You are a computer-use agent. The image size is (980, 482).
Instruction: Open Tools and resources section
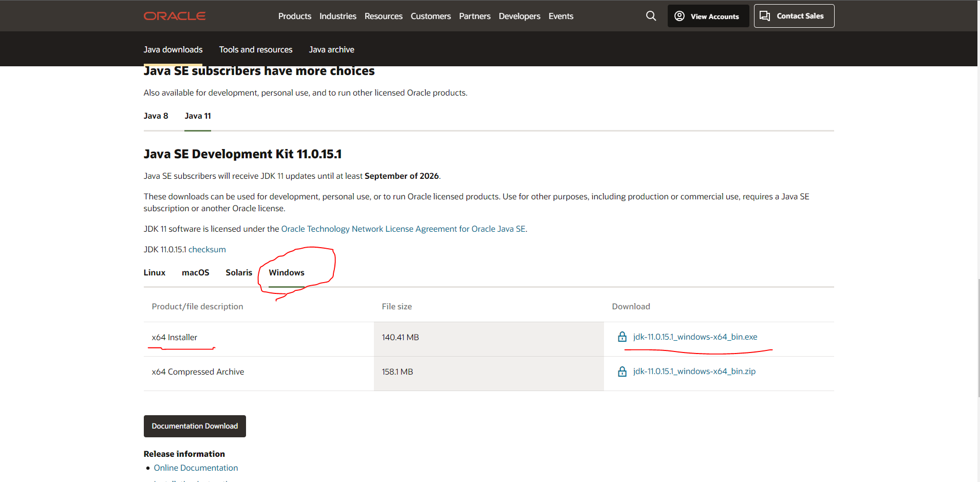(x=256, y=49)
